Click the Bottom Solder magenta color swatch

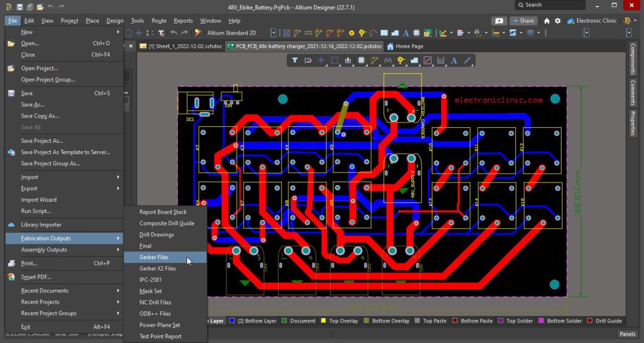(x=541, y=320)
